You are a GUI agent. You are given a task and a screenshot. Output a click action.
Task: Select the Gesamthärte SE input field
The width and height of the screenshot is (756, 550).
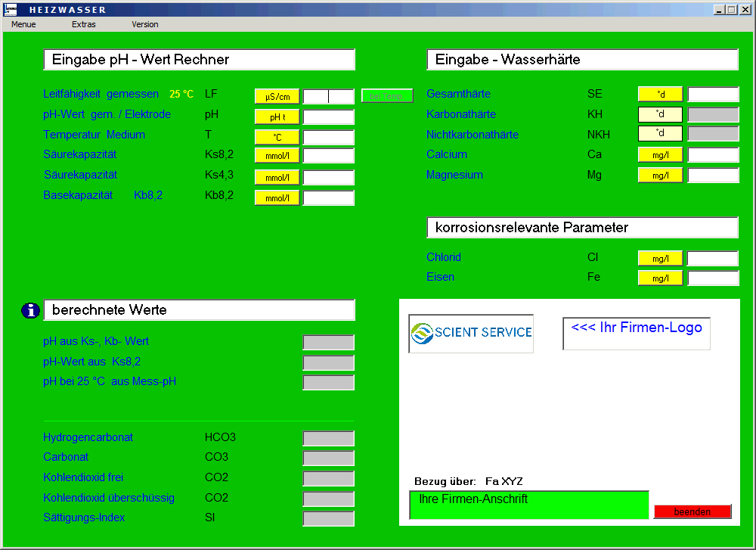(713, 95)
